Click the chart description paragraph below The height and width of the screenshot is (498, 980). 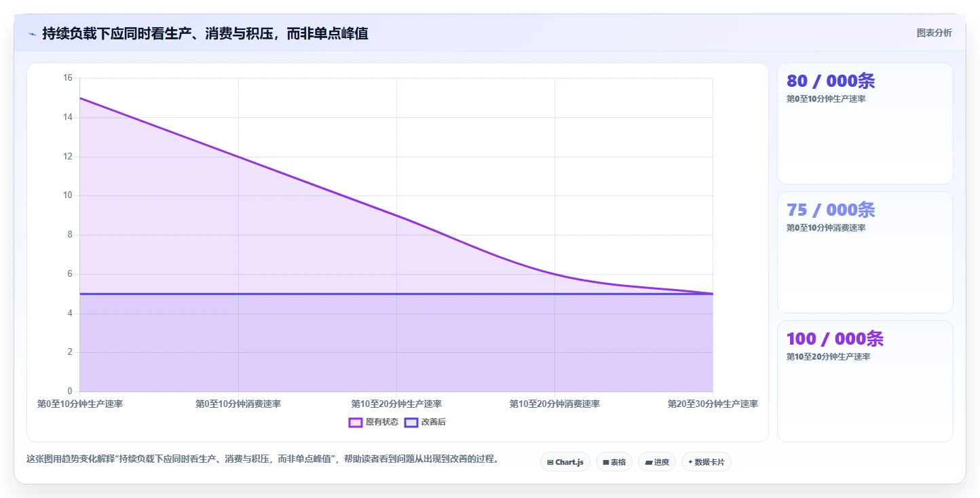(263, 459)
